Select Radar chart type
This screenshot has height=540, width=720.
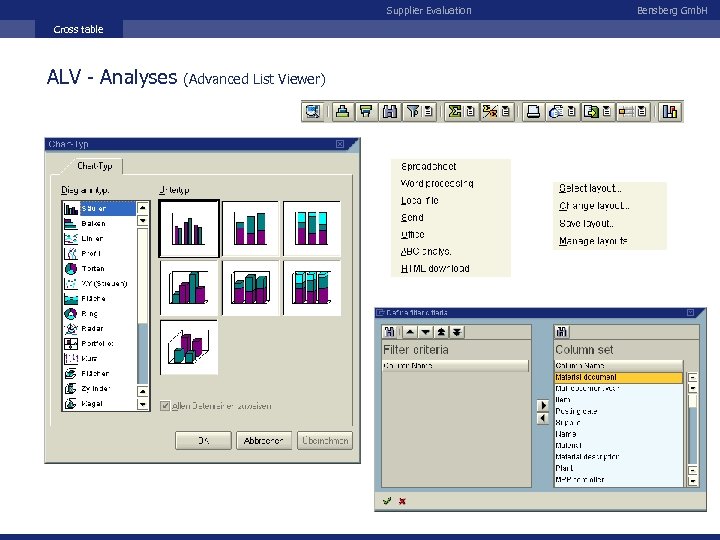[99, 329]
